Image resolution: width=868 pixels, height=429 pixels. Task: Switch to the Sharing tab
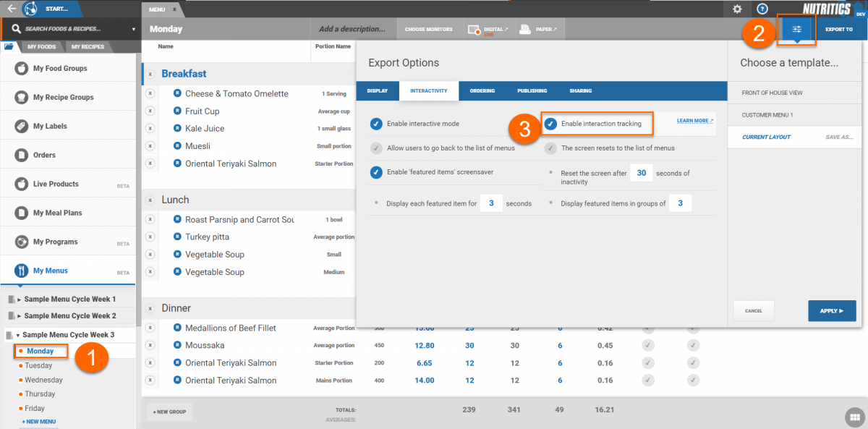click(x=581, y=91)
